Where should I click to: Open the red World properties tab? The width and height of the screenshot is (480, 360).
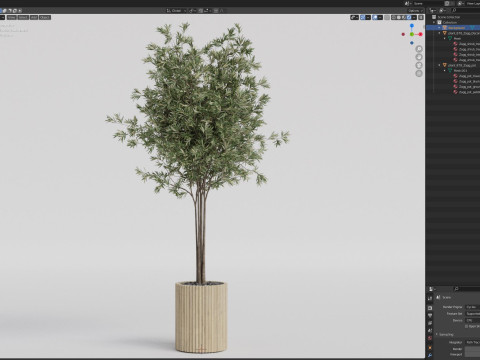point(430,338)
